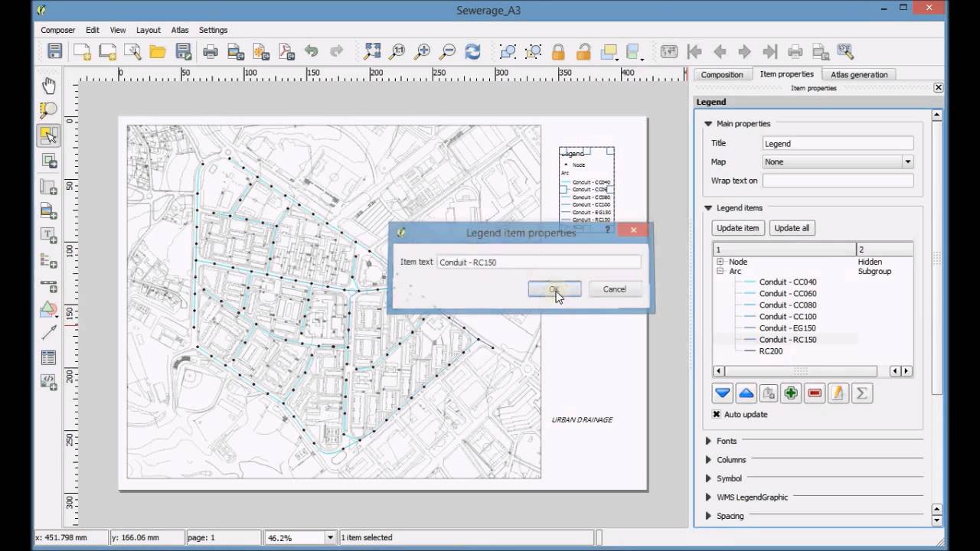This screenshot has width=980, height=551.
Task: Open the composer manager
Action: [132, 51]
